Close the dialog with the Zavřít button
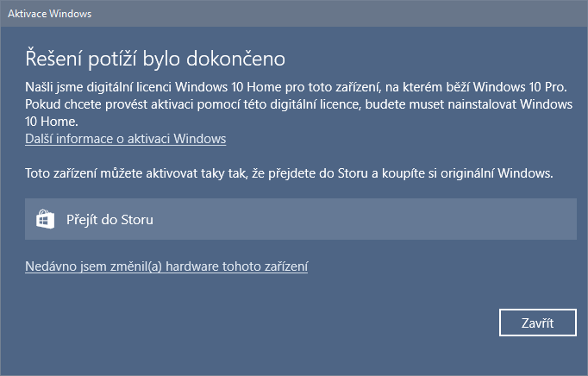Screen dimensions: 588x376 tap(537, 323)
